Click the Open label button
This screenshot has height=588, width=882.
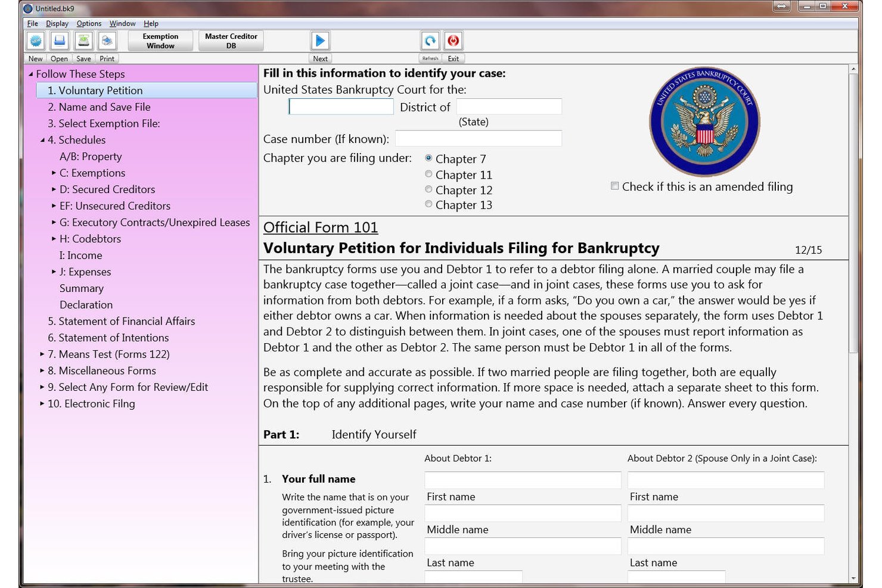point(59,58)
